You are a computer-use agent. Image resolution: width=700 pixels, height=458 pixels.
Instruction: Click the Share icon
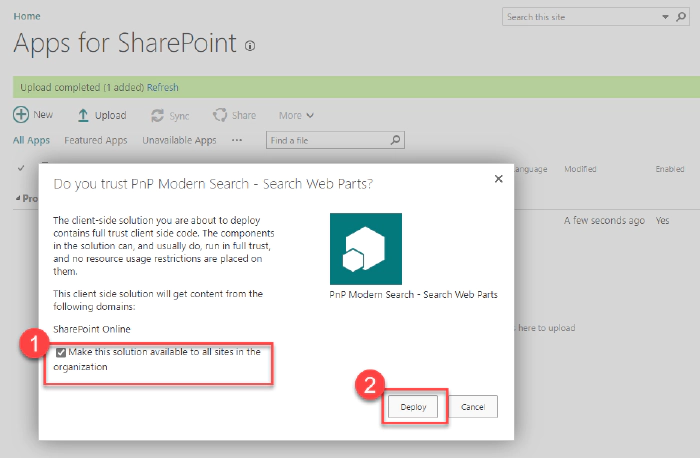pyautogui.click(x=220, y=115)
